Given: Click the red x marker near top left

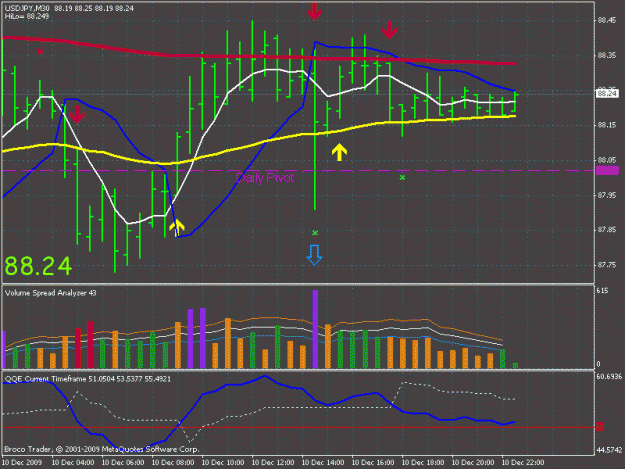Looking at the screenshot, I should tap(40, 51).
